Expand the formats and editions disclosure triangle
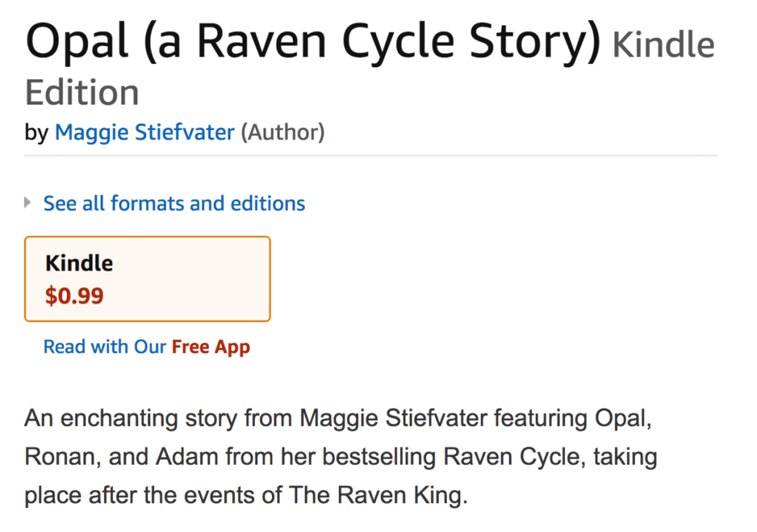Viewport: 757px width, 532px height. 28,203
